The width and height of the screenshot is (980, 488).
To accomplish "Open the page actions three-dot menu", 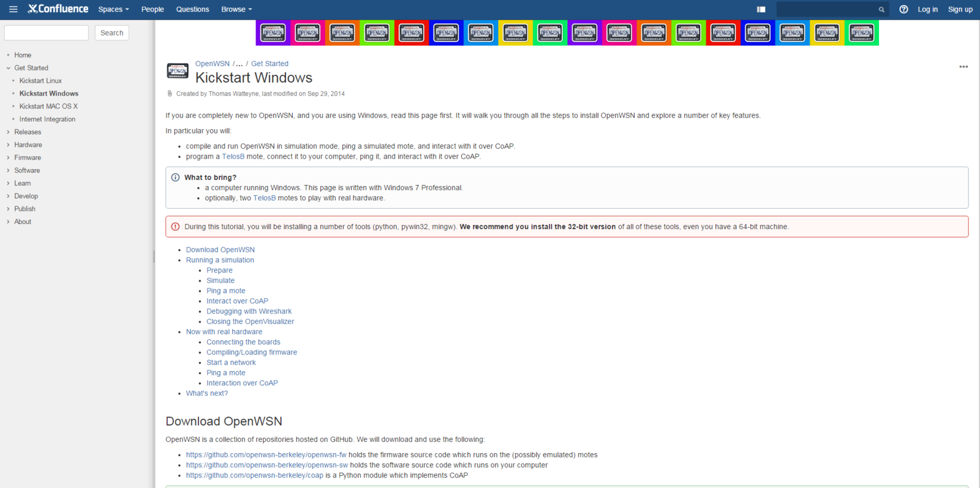I will pos(963,67).
